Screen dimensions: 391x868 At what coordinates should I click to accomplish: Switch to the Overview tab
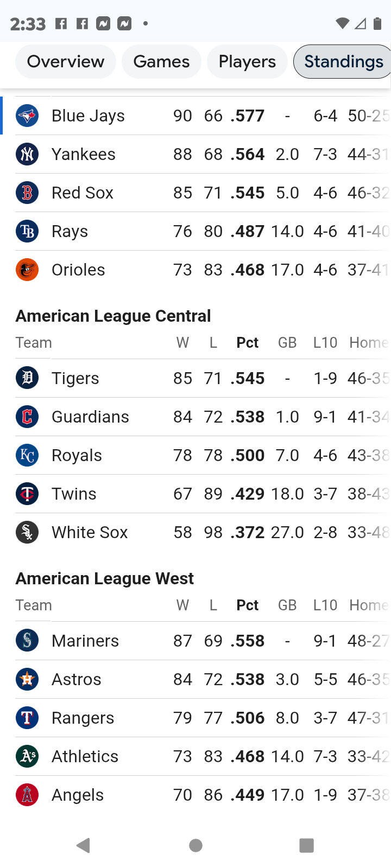tap(66, 61)
